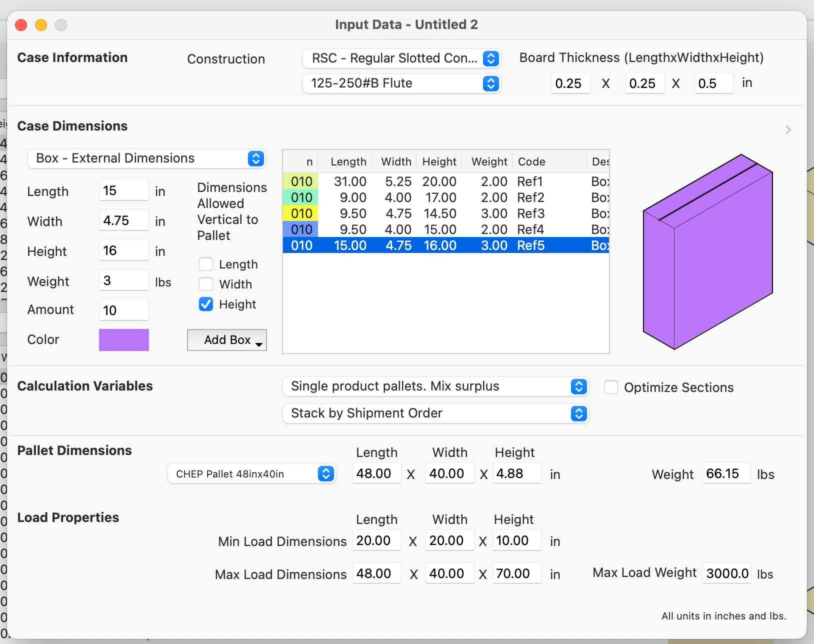Edit the Max Load Weight field
The width and height of the screenshot is (814, 644).
tap(726, 573)
